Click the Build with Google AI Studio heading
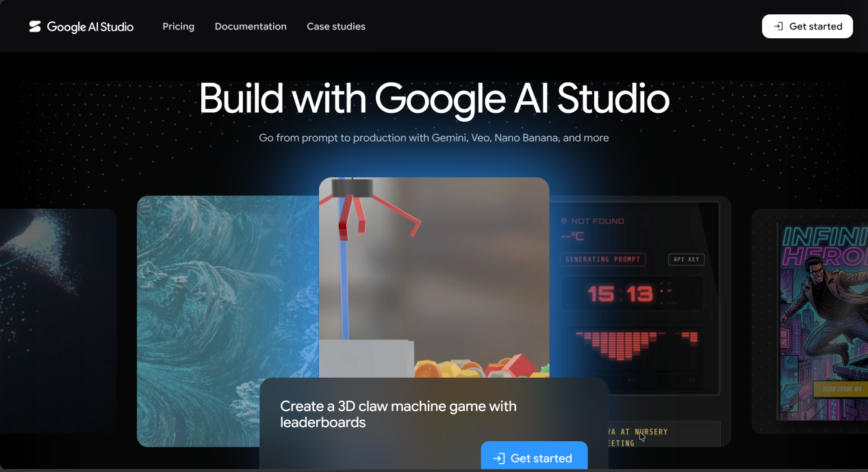Viewport: 868px width, 472px height. pyautogui.click(x=434, y=99)
